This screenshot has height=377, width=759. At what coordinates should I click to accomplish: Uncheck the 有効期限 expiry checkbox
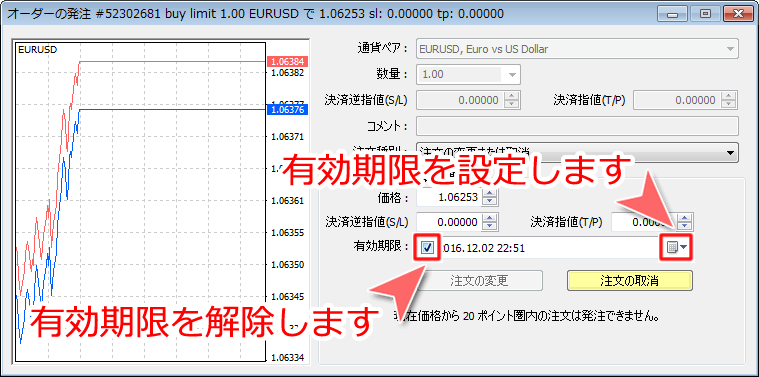coord(427,248)
